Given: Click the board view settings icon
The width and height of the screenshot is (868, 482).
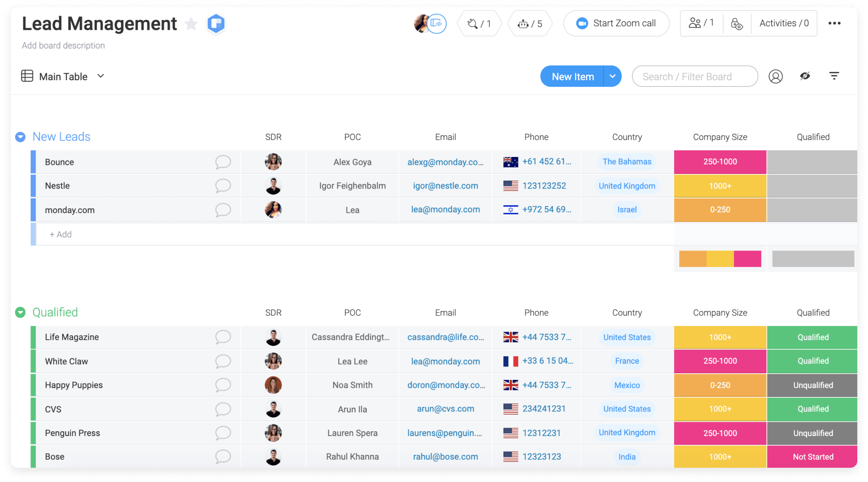Looking at the screenshot, I should (x=836, y=76).
